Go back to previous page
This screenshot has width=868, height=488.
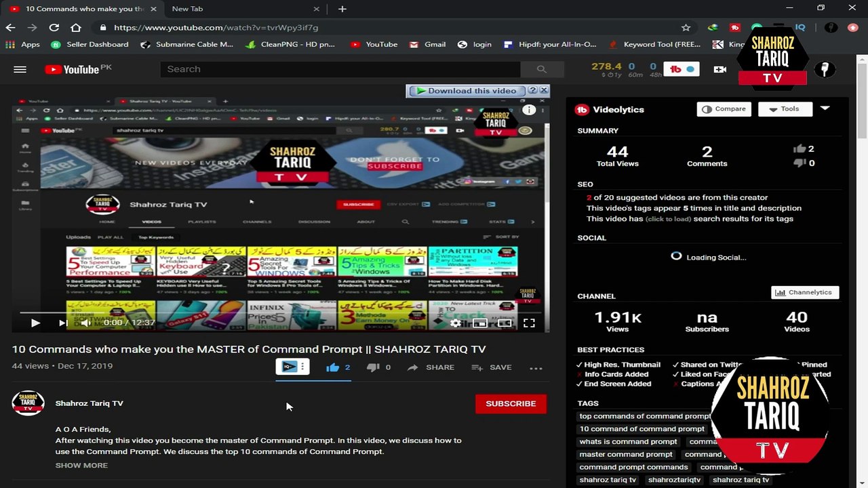(10, 28)
